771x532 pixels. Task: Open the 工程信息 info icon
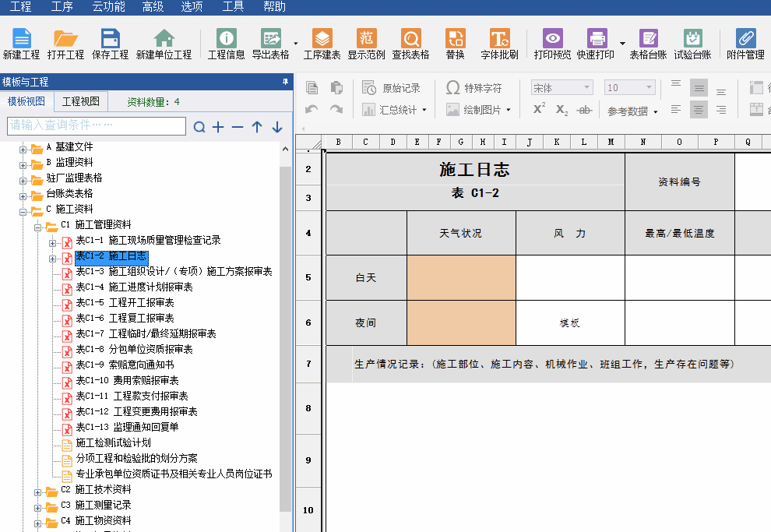pyautogui.click(x=226, y=44)
